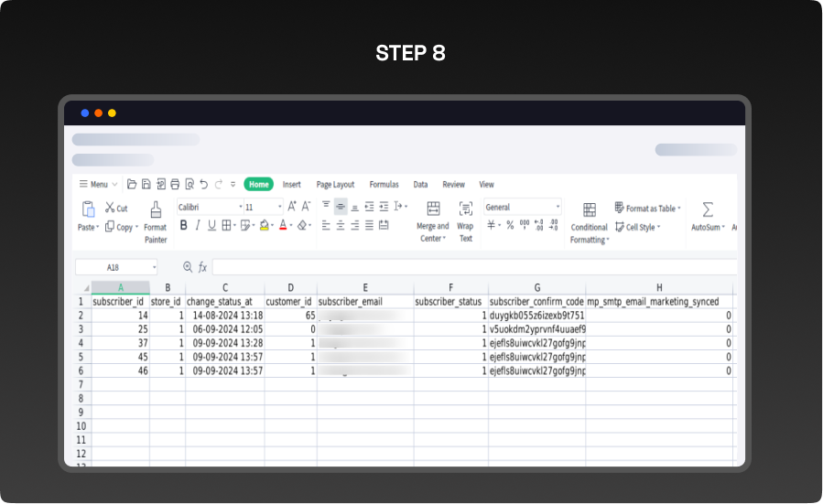Toggle Wrap Text for selected cells

pos(465,209)
